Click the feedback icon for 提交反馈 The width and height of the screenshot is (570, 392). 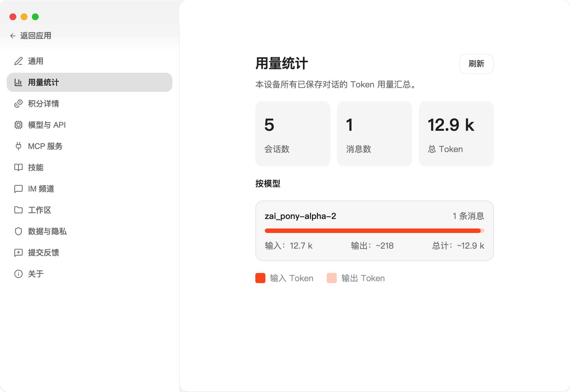tap(18, 253)
